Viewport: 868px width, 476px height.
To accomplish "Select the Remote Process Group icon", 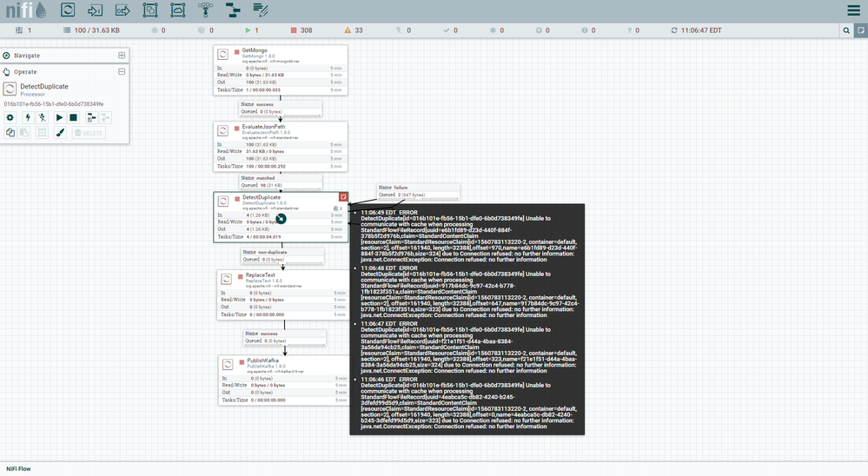I will click(x=178, y=10).
